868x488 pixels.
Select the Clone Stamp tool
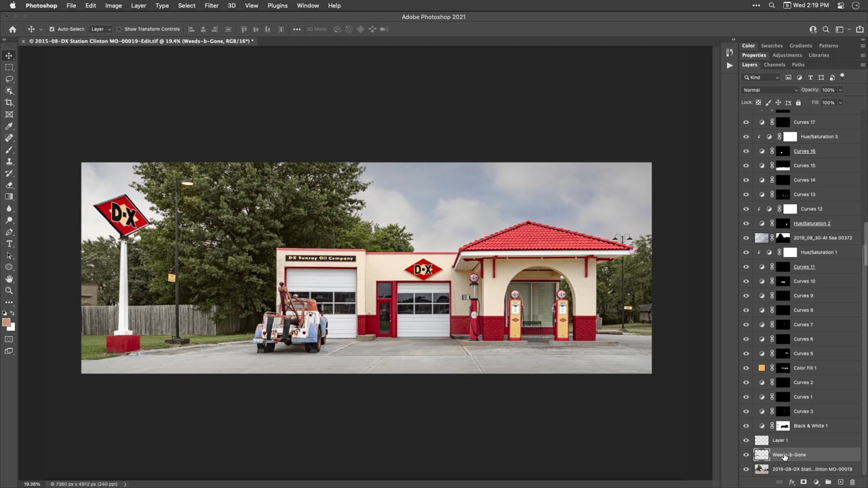coord(9,161)
